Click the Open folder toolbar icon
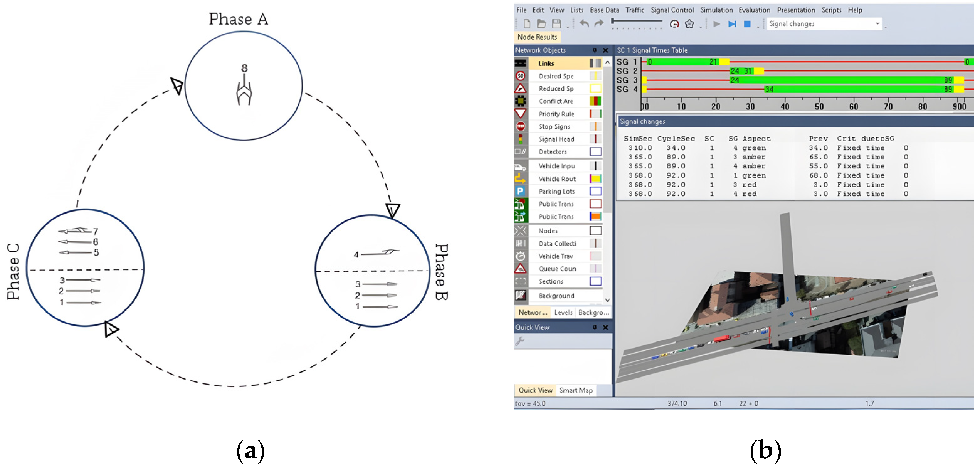 541,24
